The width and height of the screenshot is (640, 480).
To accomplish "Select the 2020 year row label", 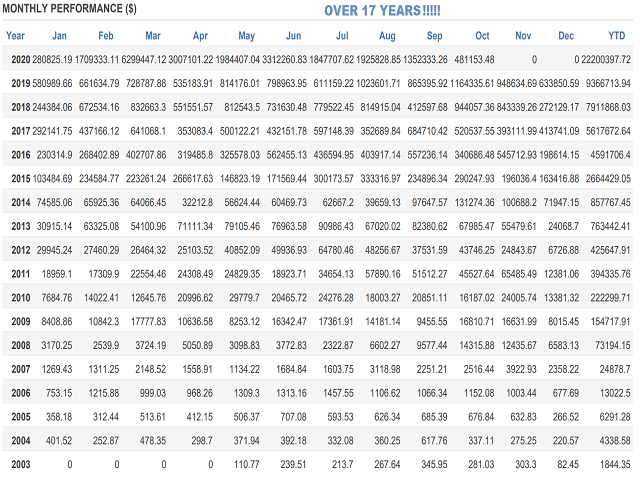I will 21,60.
